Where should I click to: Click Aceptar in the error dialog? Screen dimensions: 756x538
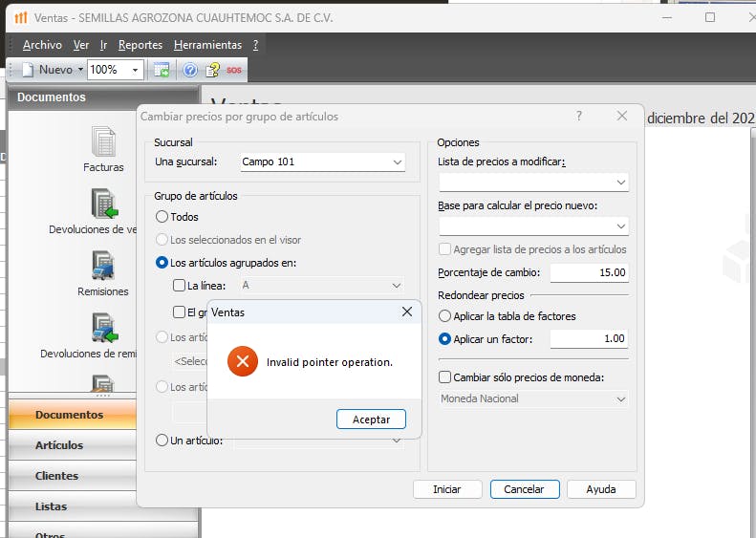371,419
